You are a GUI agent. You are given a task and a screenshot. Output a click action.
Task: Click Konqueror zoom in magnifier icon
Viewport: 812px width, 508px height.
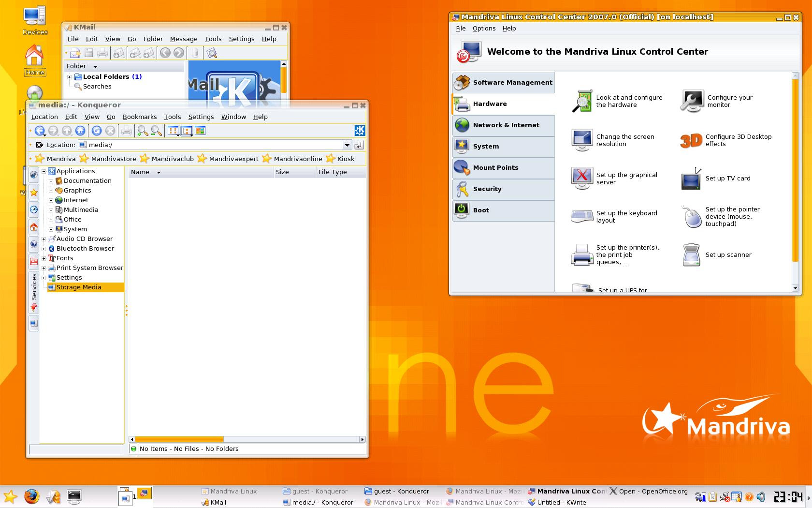(x=143, y=131)
